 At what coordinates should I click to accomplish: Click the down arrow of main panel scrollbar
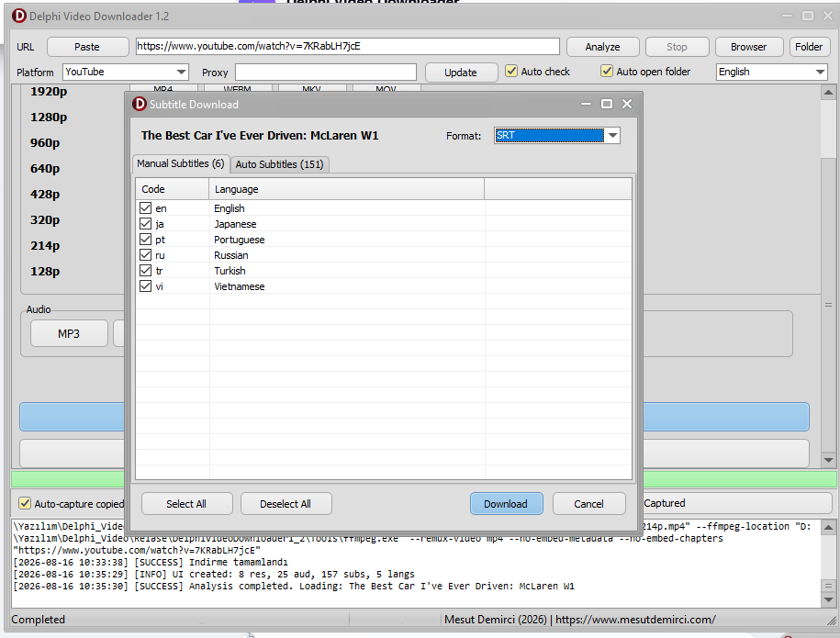click(828, 460)
